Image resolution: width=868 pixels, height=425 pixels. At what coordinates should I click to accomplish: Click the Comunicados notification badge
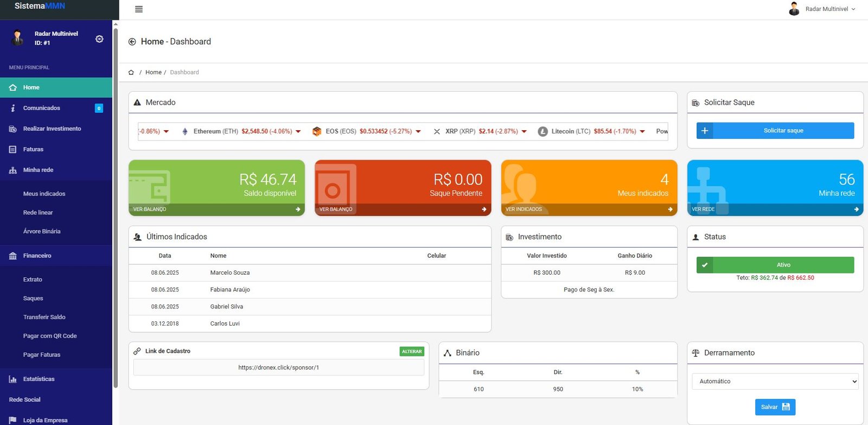click(x=99, y=108)
